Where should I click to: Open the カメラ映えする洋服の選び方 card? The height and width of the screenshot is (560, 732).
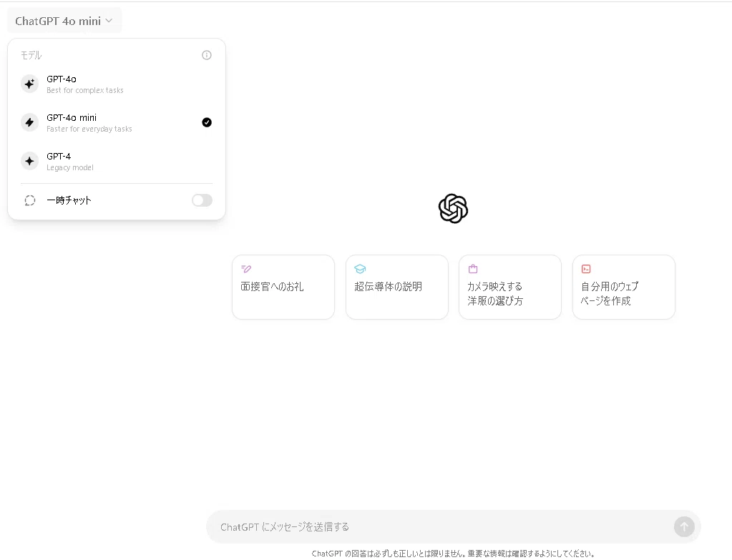click(x=510, y=287)
